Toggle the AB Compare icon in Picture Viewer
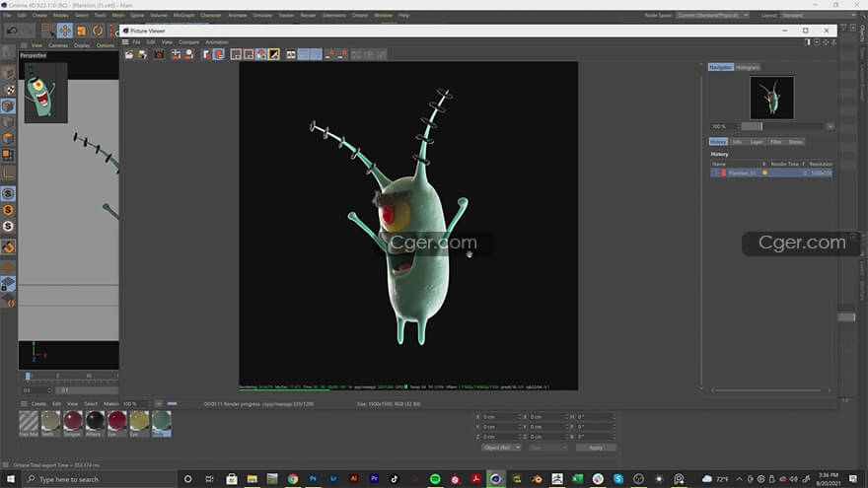Screen dimensions: 868x488 [291, 54]
